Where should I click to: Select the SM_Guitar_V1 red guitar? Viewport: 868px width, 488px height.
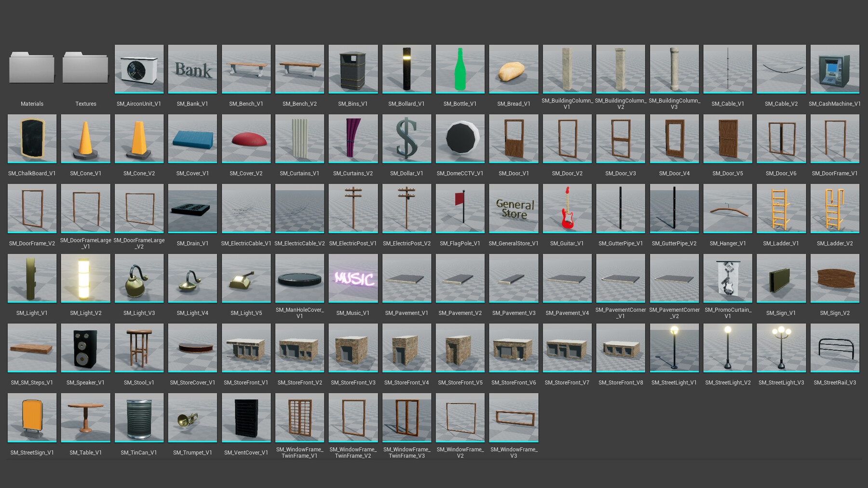567,208
